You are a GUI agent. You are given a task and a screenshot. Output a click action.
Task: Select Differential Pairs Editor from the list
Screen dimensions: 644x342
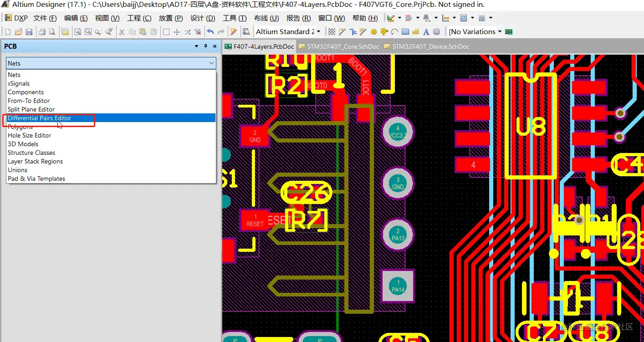pyautogui.click(x=111, y=118)
